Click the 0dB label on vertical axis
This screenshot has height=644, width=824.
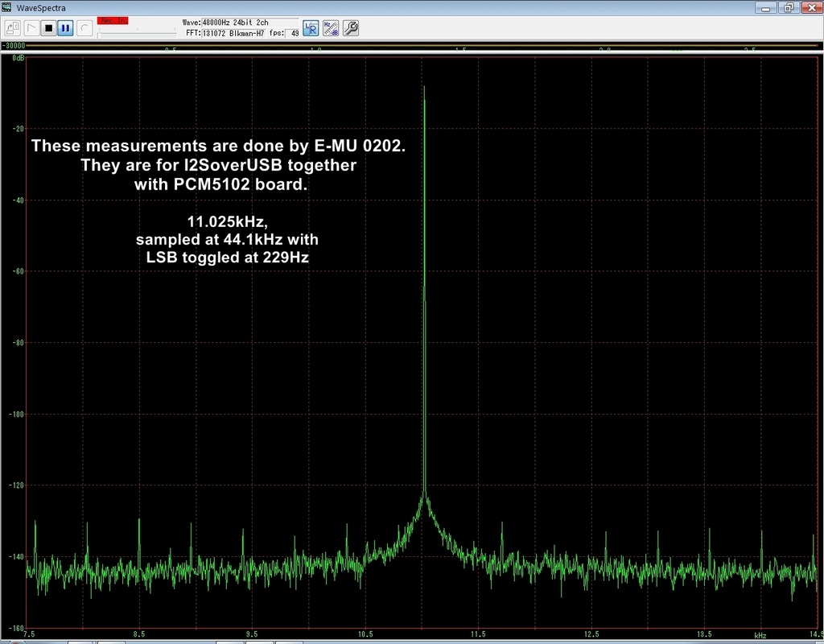point(18,59)
